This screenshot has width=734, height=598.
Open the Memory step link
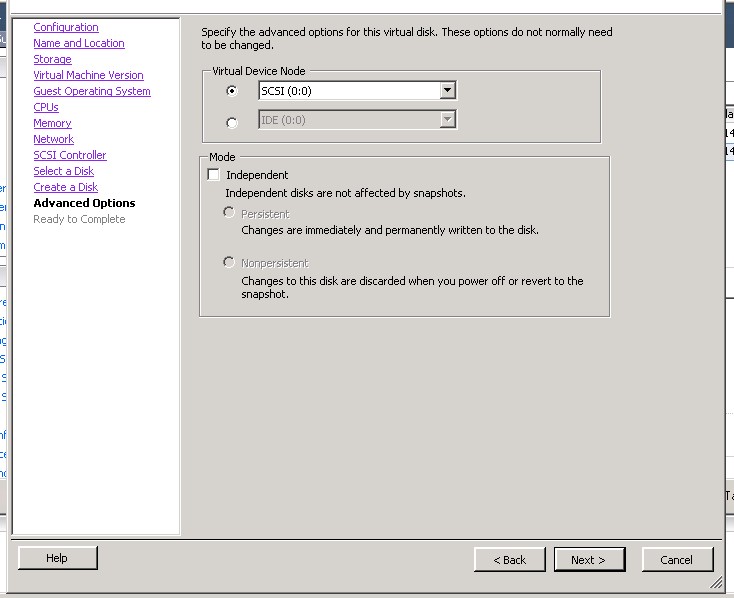[x=52, y=123]
